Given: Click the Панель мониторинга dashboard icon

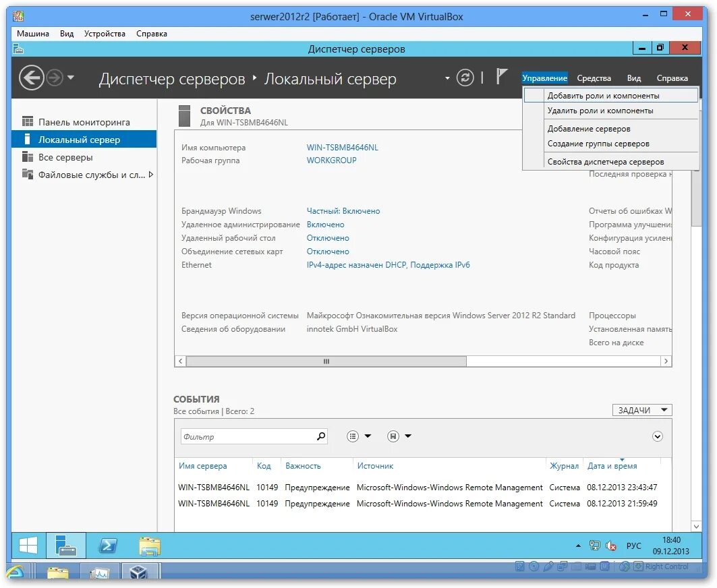Looking at the screenshot, I should pos(28,121).
